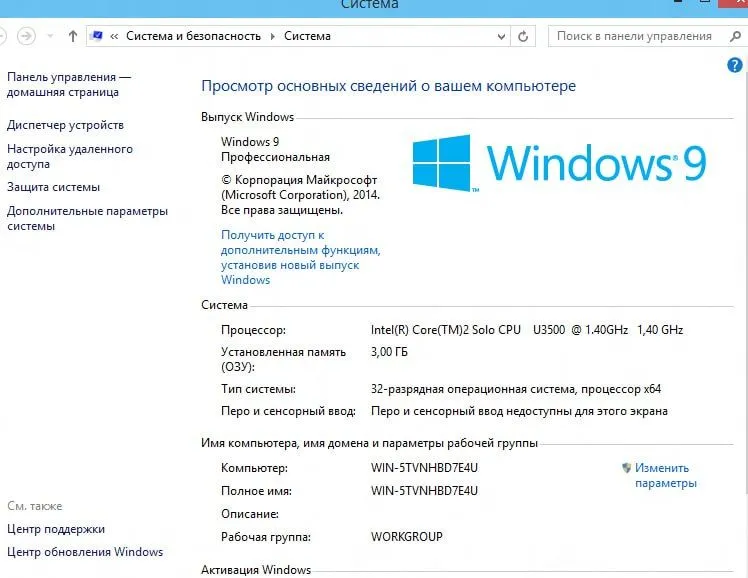Select Система breadcrumb item
The height and width of the screenshot is (578, 748).
point(307,36)
